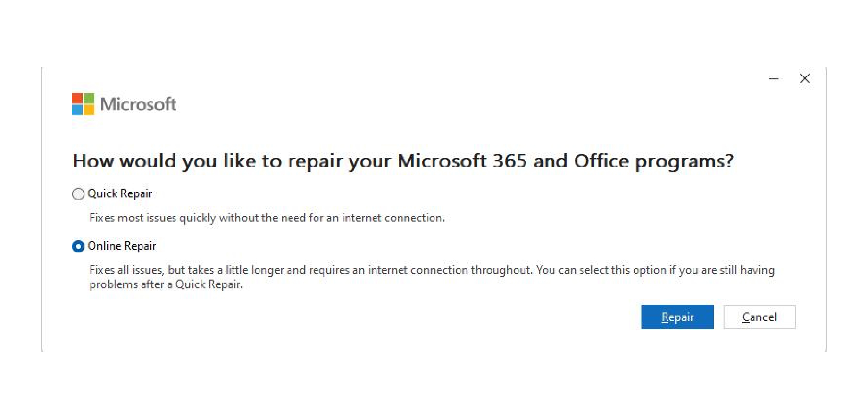The width and height of the screenshot is (868, 419).
Task: Click the "Fixes all issues" description line
Action: (x=432, y=270)
